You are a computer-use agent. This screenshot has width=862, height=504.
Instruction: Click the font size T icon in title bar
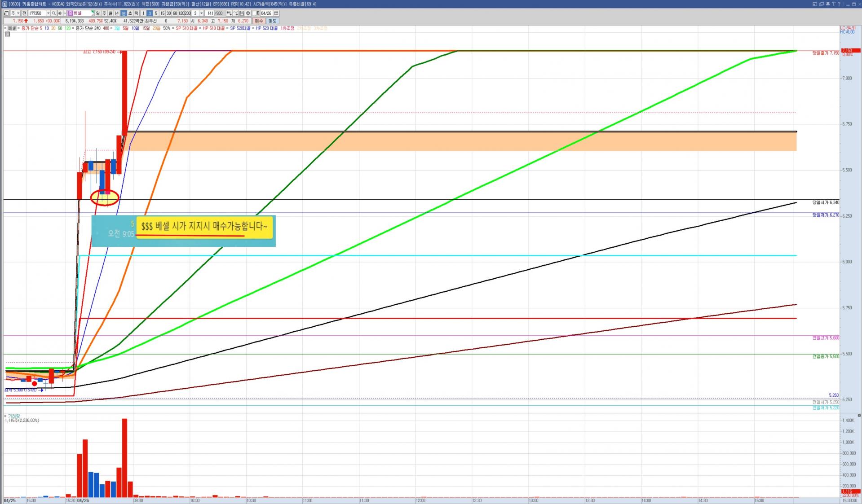[833, 4]
